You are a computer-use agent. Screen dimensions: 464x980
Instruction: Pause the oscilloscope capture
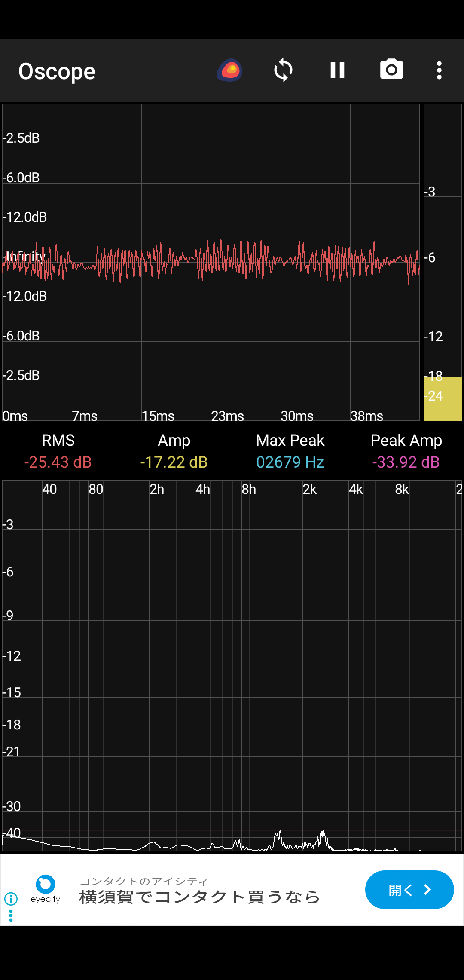click(x=337, y=70)
